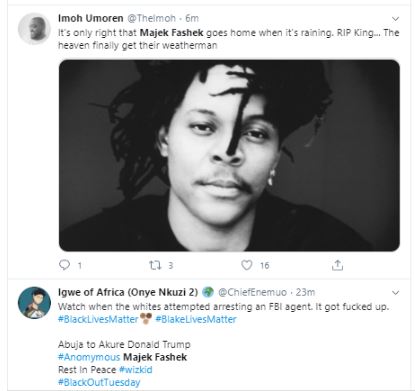415x391 pixels.
Task: Follow the #Anomymous hashtag link
Action: [89, 357]
